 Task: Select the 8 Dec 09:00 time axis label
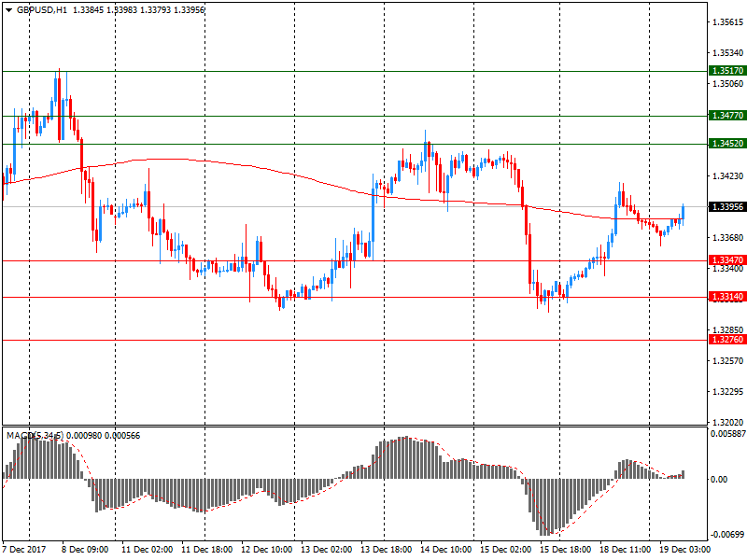[x=85, y=550]
